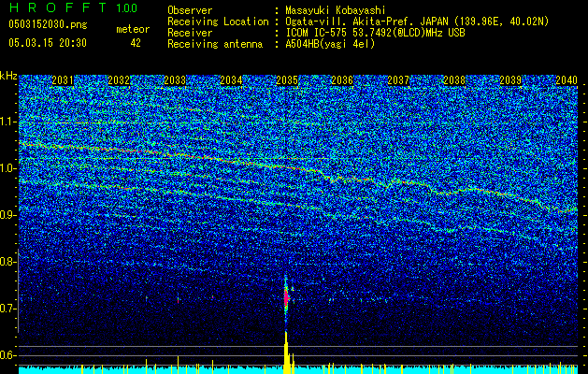Click the Observer field label
Image resolution: width=588 pixels, height=374 pixels.
pyautogui.click(x=190, y=10)
